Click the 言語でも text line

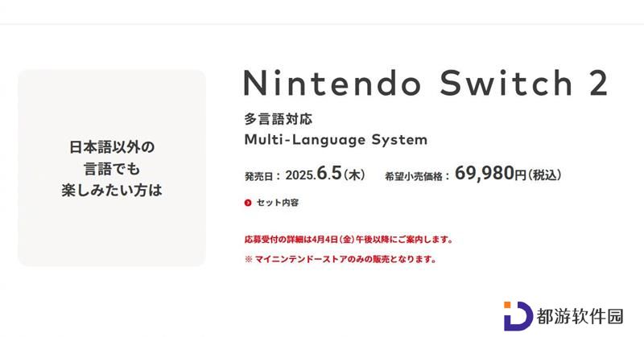click(112, 169)
